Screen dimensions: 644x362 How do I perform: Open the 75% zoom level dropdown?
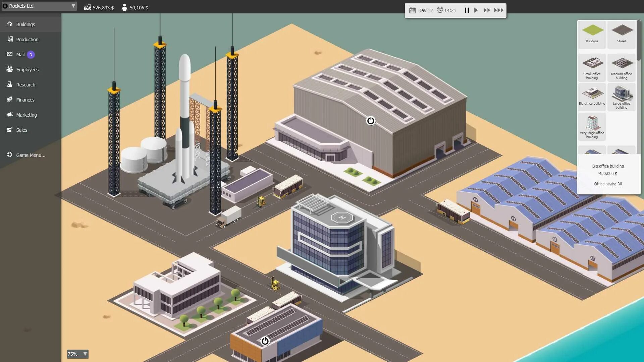point(77,354)
